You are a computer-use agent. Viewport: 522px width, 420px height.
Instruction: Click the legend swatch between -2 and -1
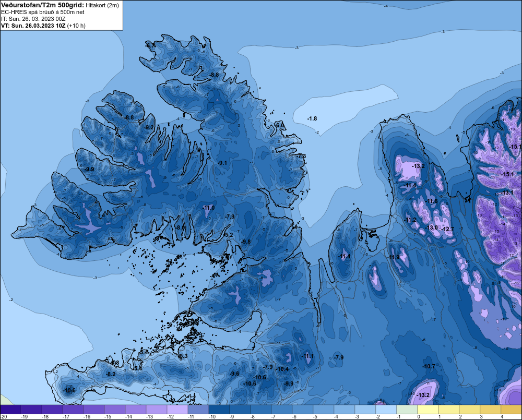point(386,409)
